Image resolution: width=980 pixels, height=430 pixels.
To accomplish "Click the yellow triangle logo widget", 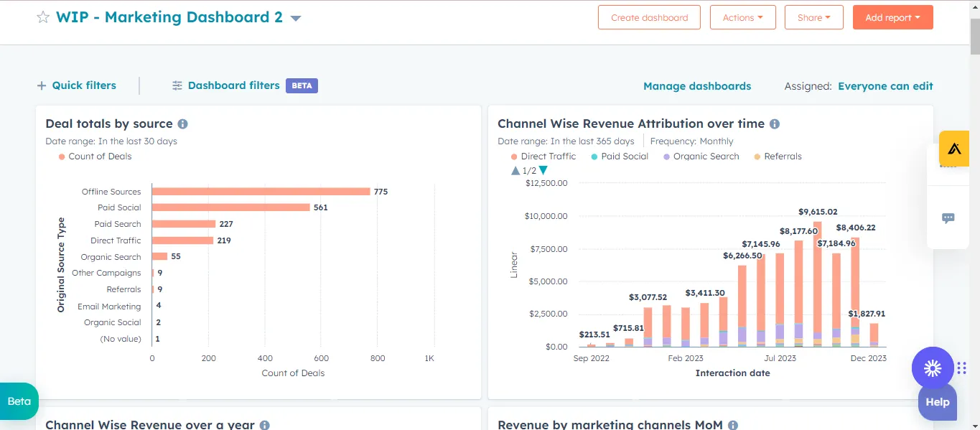I will [953, 149].
